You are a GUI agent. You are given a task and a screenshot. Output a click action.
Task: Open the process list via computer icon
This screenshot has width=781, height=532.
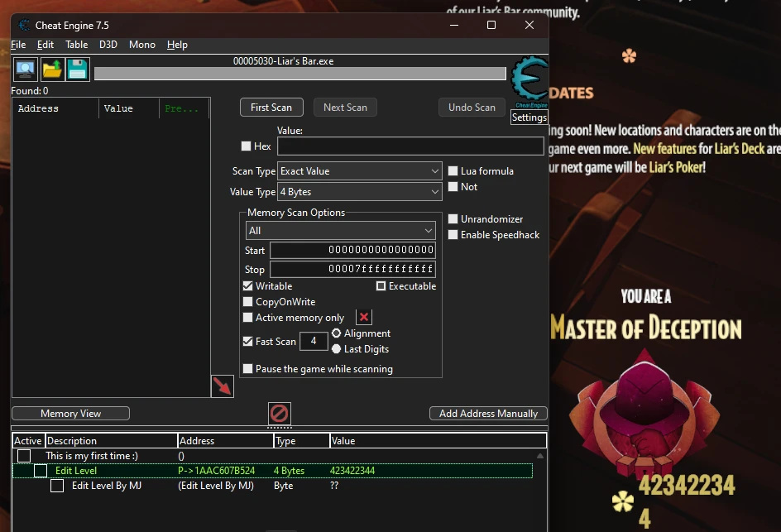[25, 69]
